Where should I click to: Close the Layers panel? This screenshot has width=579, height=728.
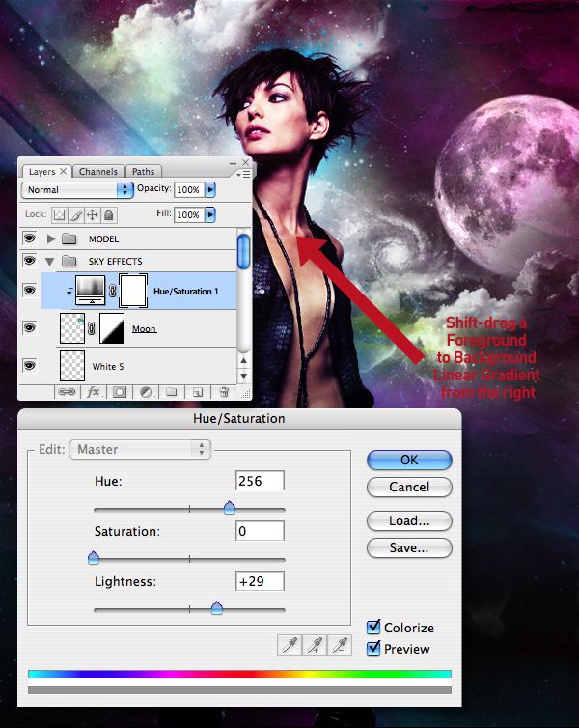coord(245,162)
